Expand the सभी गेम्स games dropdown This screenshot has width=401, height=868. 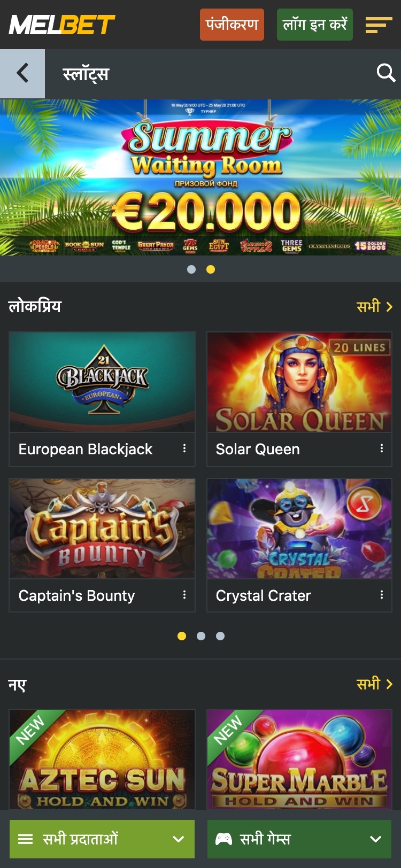coord(299,839)
